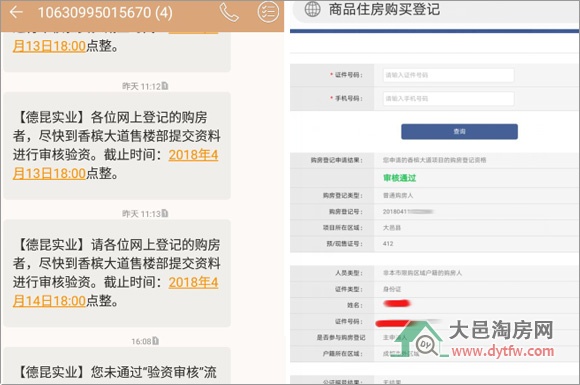The width and height of the screenshot is (580, 385).
Task: Open date link 2018年4月14日18:00
Action: pyautogui.click(x=115, y=291)
